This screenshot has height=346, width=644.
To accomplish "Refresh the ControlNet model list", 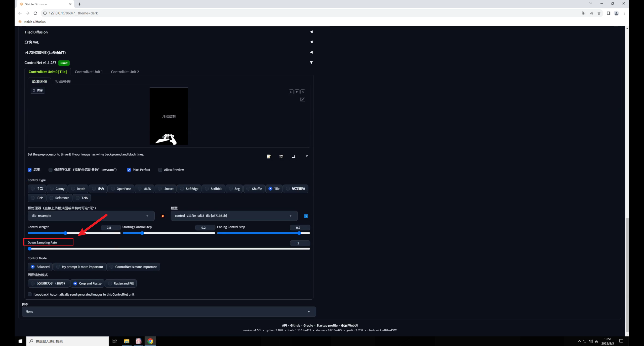I will [306, 216].
